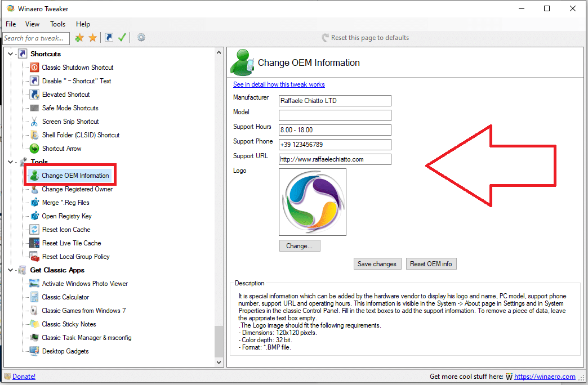Image resolution: width=588 pixels, height=385 pixels.
Task: Click the Classic Shutdown Shortcut power icon
Action: pos(34,68)
